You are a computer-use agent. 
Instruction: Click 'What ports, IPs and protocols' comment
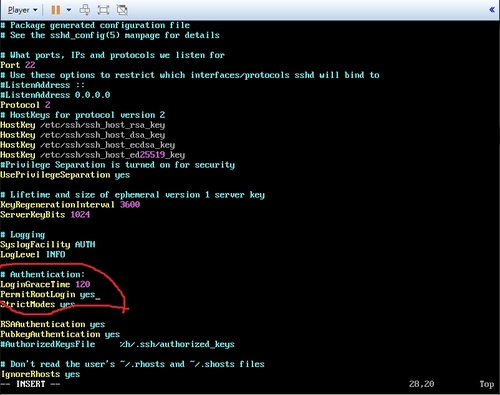(x=113, y=55)
